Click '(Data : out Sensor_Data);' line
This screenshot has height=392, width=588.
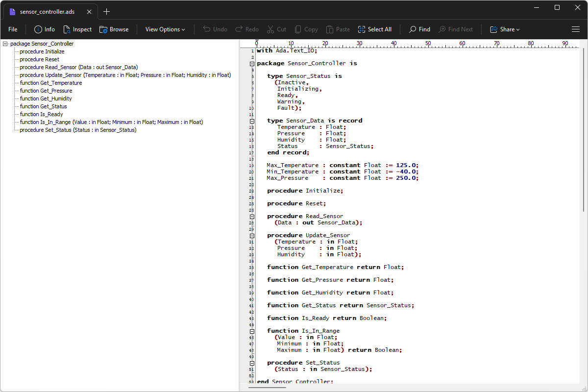318,222
